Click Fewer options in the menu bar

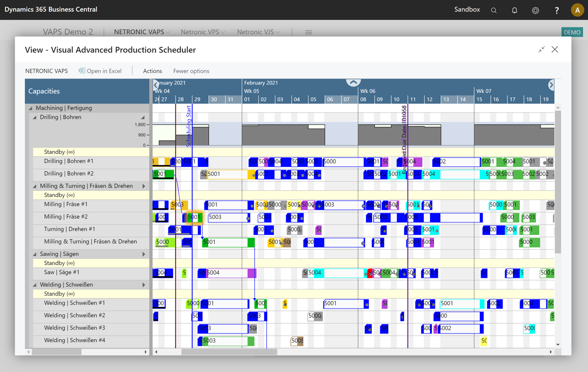click(191, 71)
